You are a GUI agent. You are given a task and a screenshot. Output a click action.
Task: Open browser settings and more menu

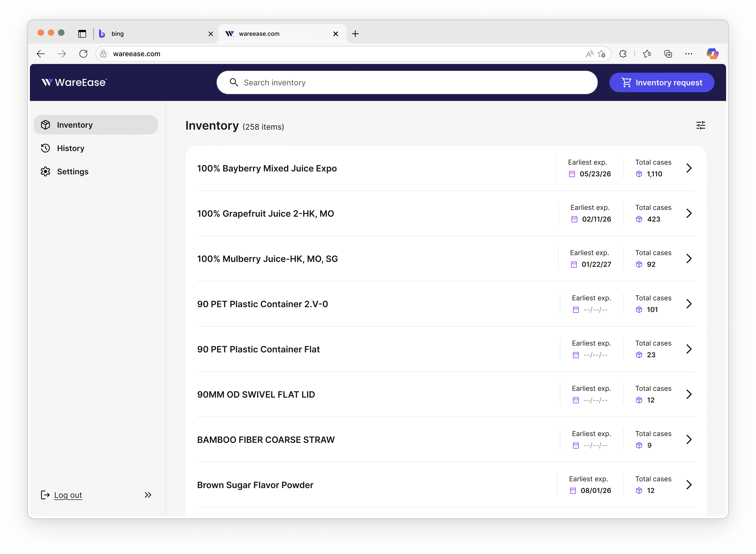click(689, 54)
